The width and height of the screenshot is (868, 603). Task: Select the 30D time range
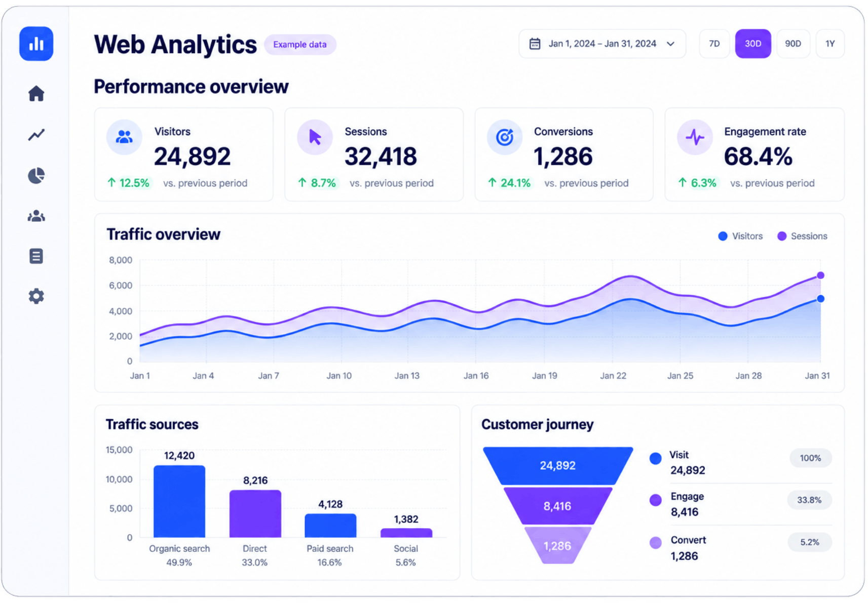pyautogui.click(x=753, y=44)
